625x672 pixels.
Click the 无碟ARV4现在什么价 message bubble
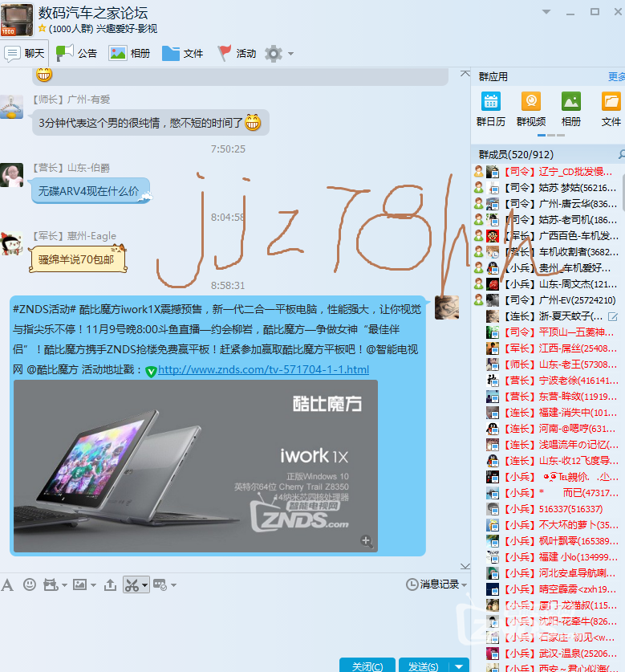89,191
